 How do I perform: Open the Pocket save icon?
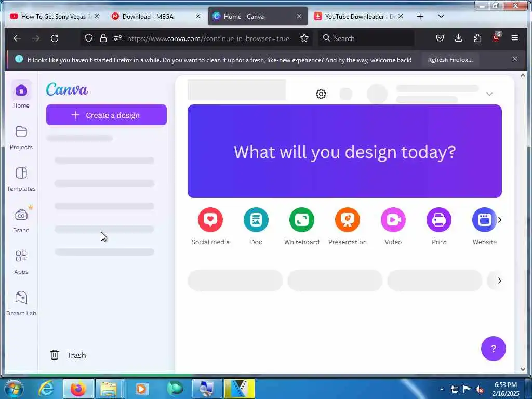point(440,38)
